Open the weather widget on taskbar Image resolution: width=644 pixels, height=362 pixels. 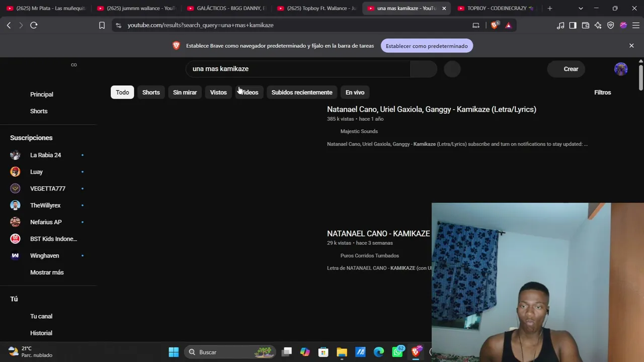31,352
